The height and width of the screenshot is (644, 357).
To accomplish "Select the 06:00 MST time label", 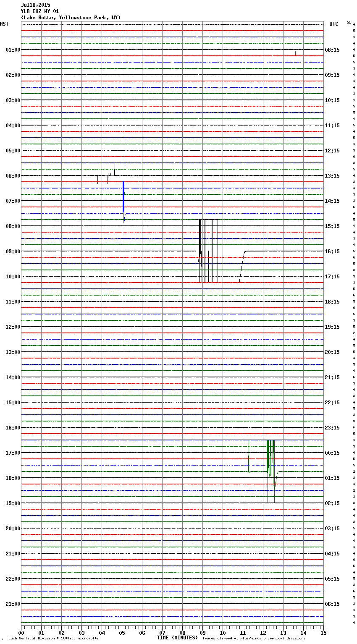I will pyautogui.click(x=13, y=176).
